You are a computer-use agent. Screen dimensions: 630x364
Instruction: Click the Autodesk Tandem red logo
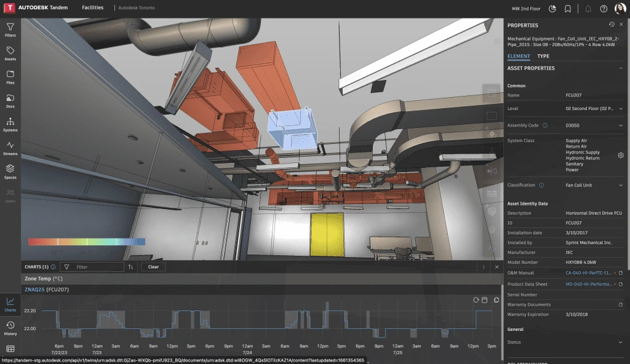pyautogui.click(x=9, y=7)
